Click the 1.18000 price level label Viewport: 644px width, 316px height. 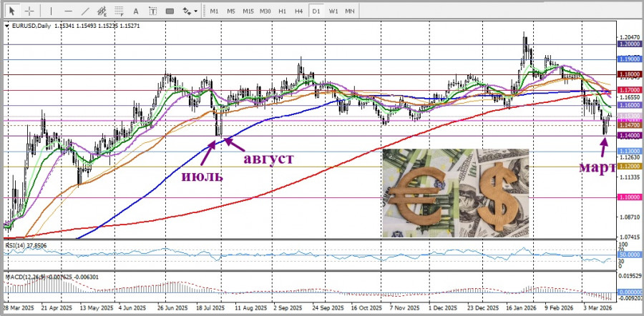click(x=631, y=74)
